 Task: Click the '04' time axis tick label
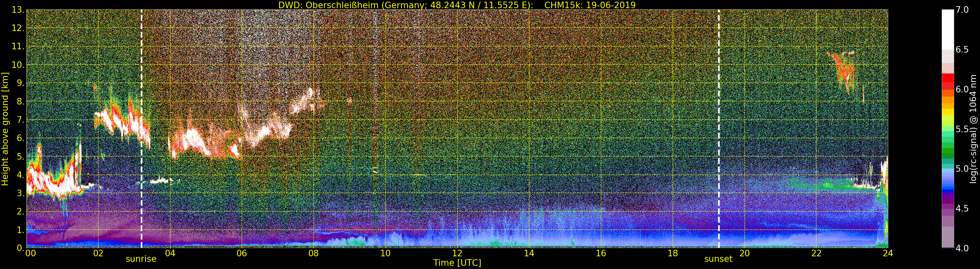click(x=170, y=253)
